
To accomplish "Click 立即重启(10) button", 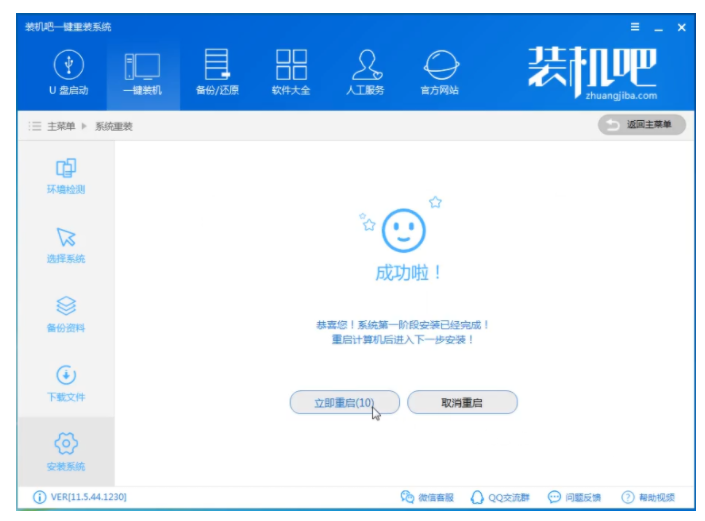I will pyautogui.click(x=345, y=402).
